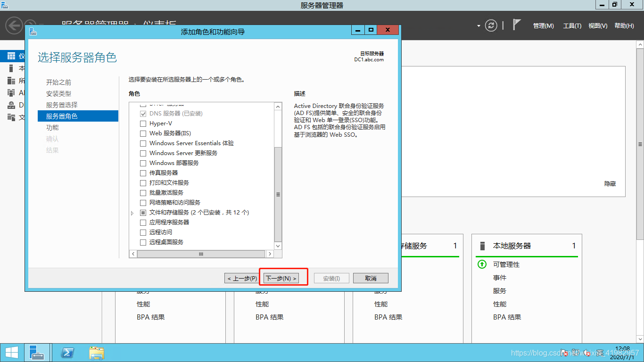Image resolution: width=644 pixels, height=362 pixels.
Task: Click the refresh icon in Server Manager header
Action: [x=491, y=25]
